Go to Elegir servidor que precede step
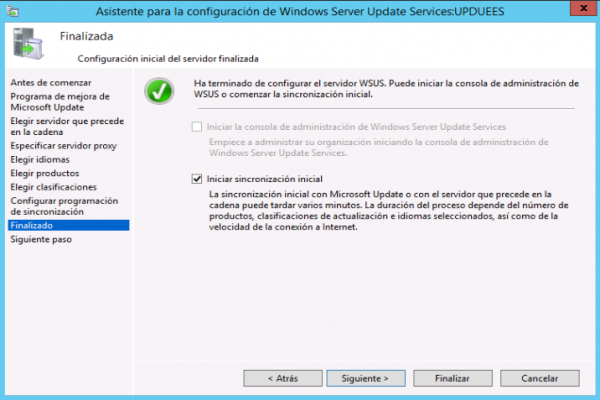 coord(67,126)
